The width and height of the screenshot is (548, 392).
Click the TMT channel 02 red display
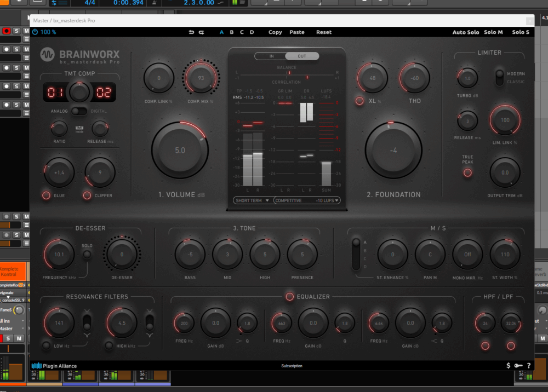pyautogui.click(x=104, y=93)
